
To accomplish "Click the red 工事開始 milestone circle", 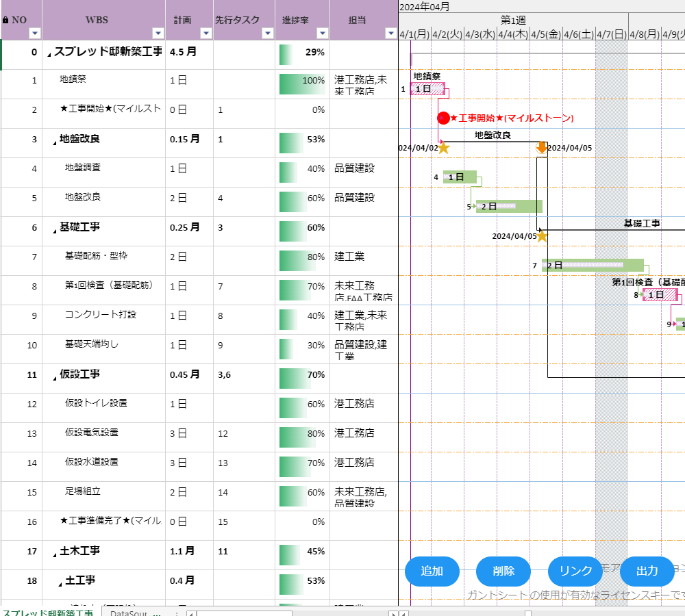I will [x=443, y=118].
